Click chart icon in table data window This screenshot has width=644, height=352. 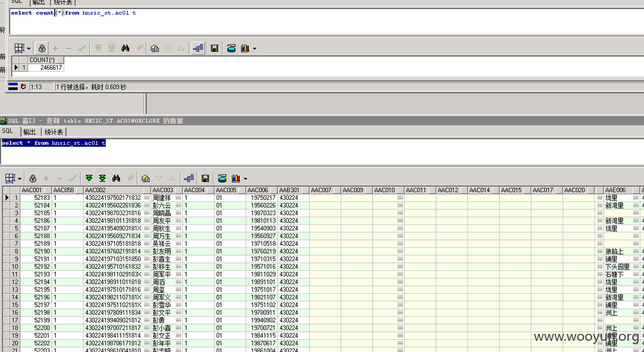236,178
